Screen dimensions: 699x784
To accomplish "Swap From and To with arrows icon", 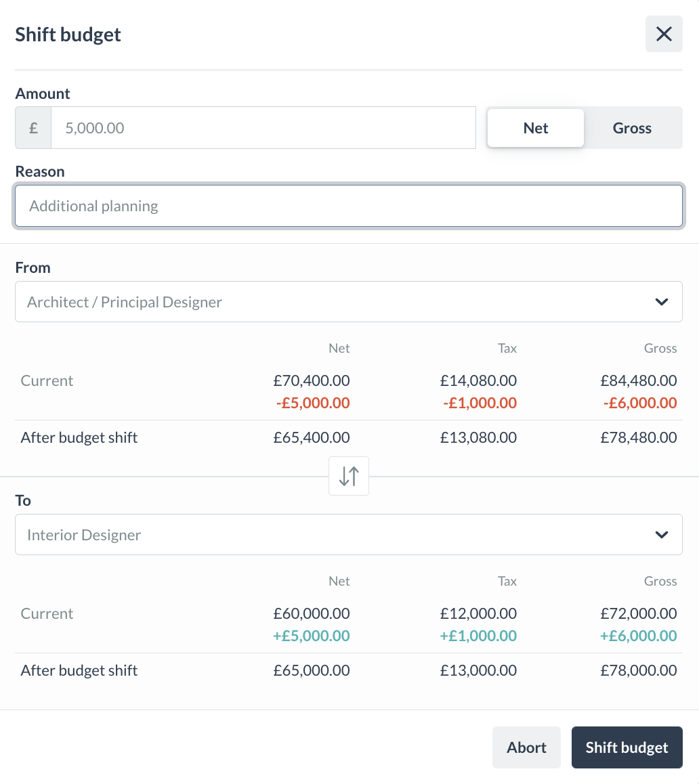I will (x=349, y=476).
